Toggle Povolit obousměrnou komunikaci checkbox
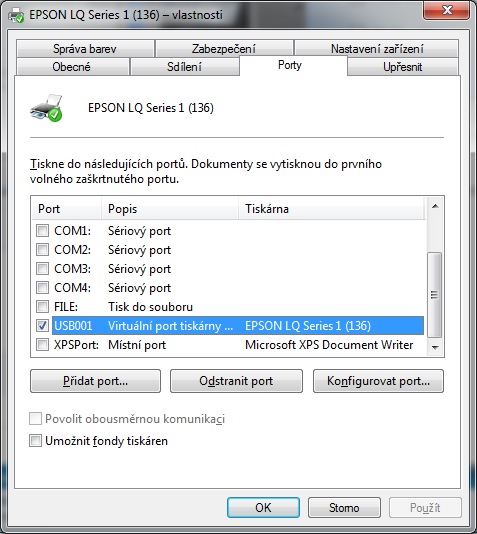Image resolution: width=477 pixels, height=534 pixels. (35, 419)
